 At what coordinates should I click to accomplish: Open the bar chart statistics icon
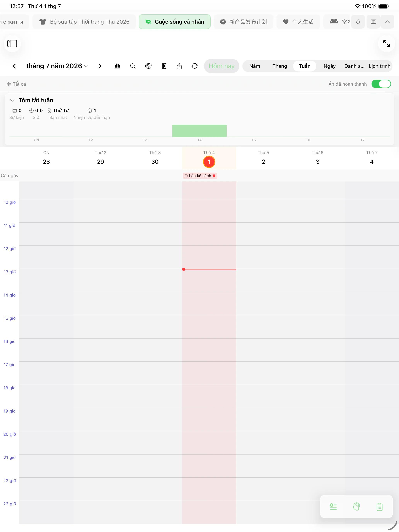[x=117, y=66]
